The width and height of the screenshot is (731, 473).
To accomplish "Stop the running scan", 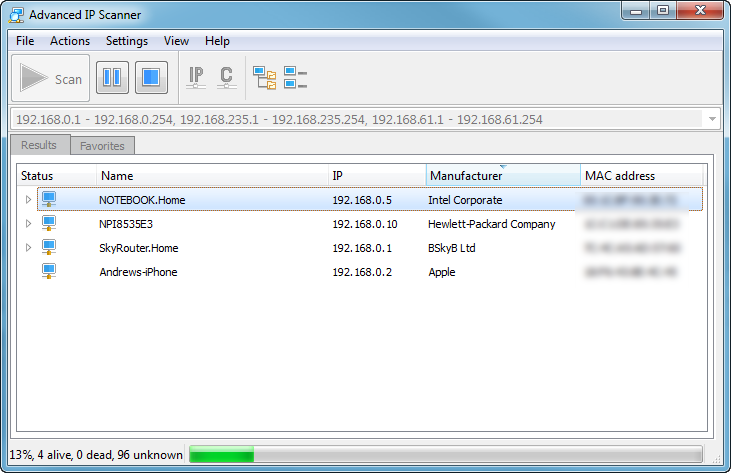I will 152,77.
